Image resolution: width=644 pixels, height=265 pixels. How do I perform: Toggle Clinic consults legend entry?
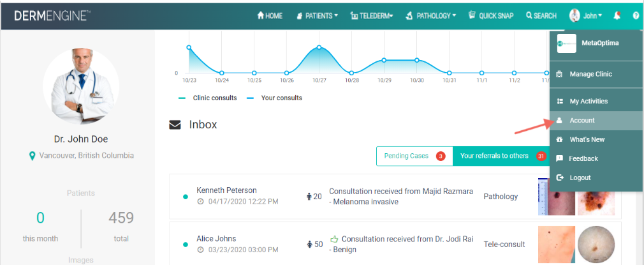[x=207, y=98]
